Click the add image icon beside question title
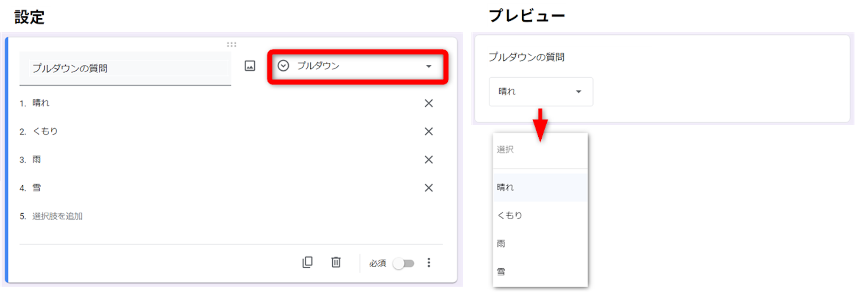The height and width of the screenshot is (292, 868). [x=250, y=66]
